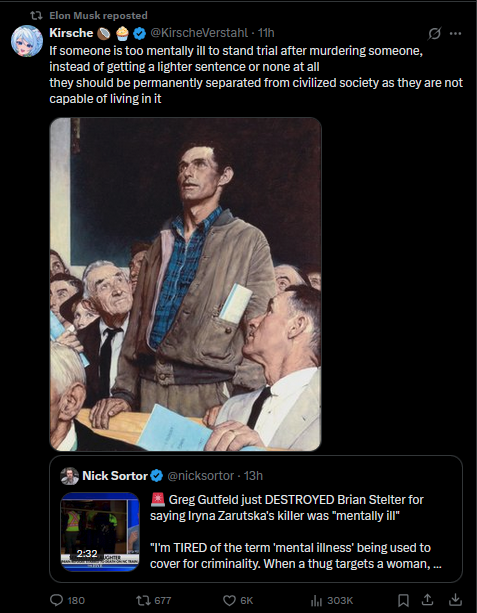The width and height of the screenshot is (477, 613).
Task: Open the Grok explain post icon
Action: pyautogui.click(x=434, y=34)
